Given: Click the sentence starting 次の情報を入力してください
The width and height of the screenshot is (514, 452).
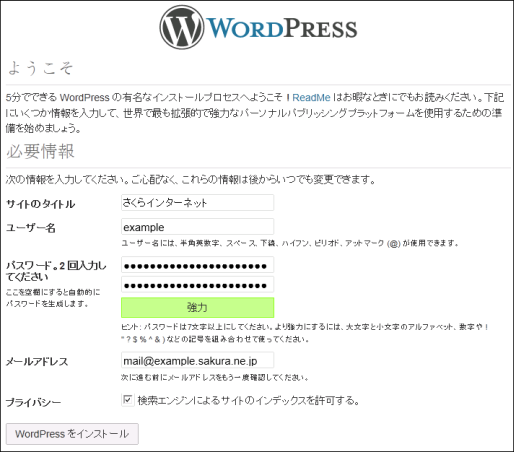Looking at the screenshot, I should tap(191, 180).
